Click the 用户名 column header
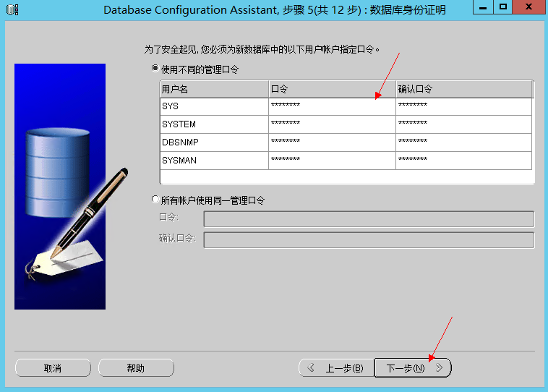The image size is (548, 392). [213, 89]
